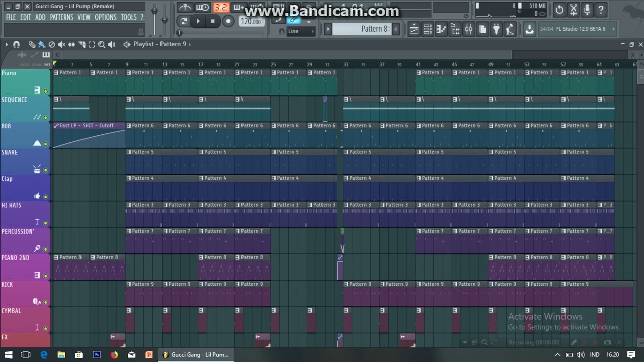Expand the news panel arrow
644x362 pixels.
point(613,29)
